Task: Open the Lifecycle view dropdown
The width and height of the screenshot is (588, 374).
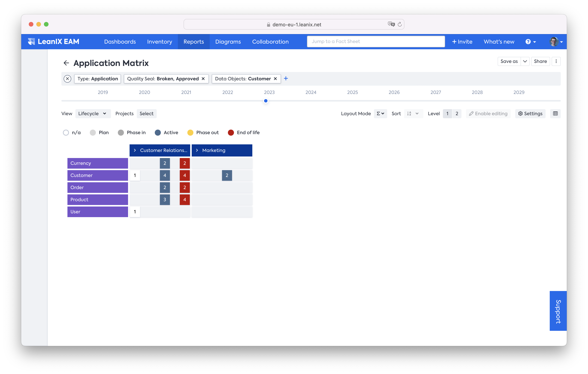Action: point(93,114)
